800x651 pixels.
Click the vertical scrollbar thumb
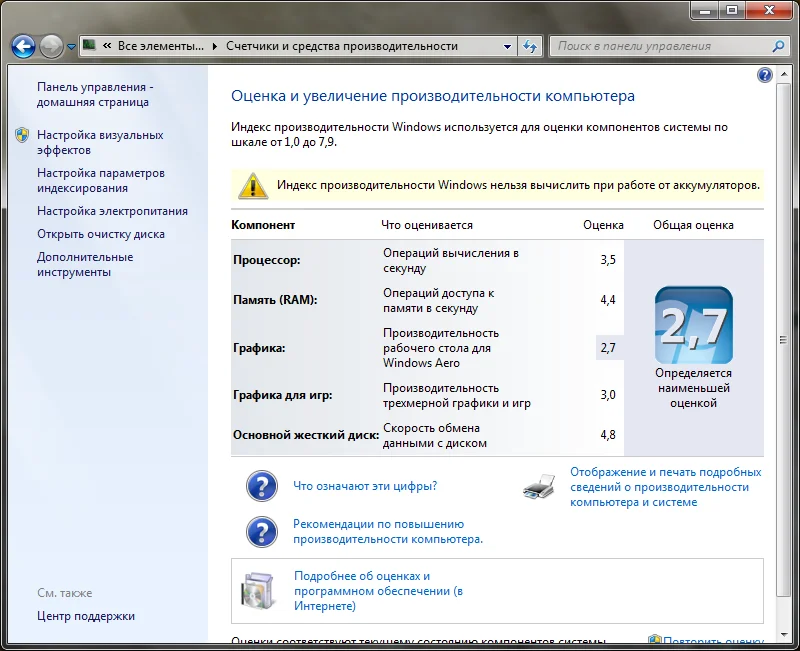783,340
